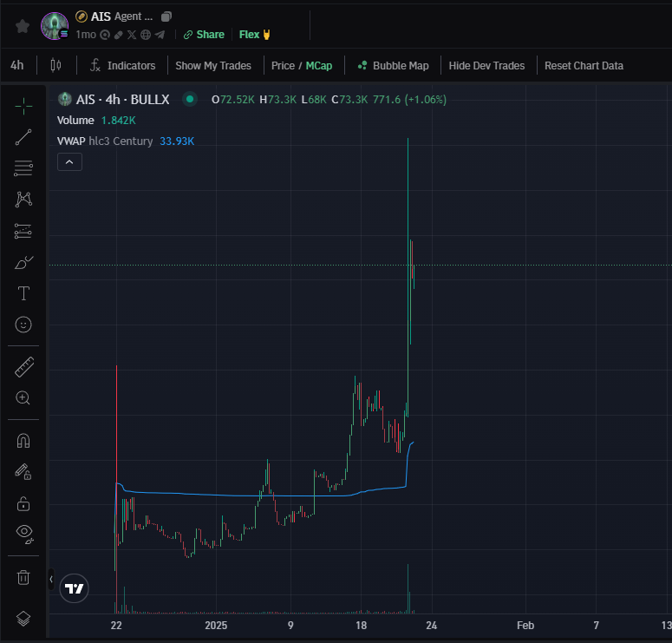Toggle the magnet snap mode
This screenshot has width=672, height=643.
23,441
